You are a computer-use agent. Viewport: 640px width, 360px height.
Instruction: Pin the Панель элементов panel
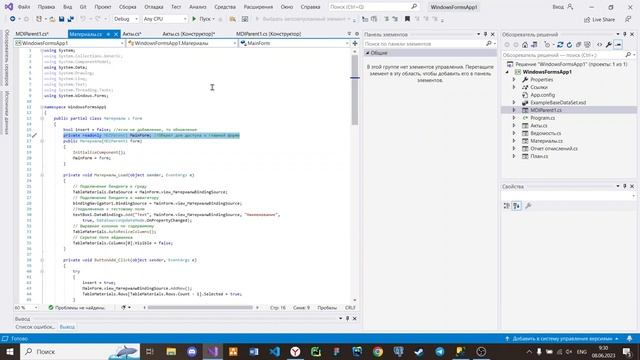(x=485, y=34)
